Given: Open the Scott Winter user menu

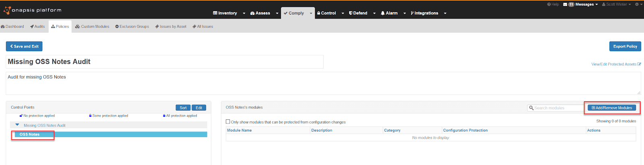Looking at the screenshot, I should 616,4.
